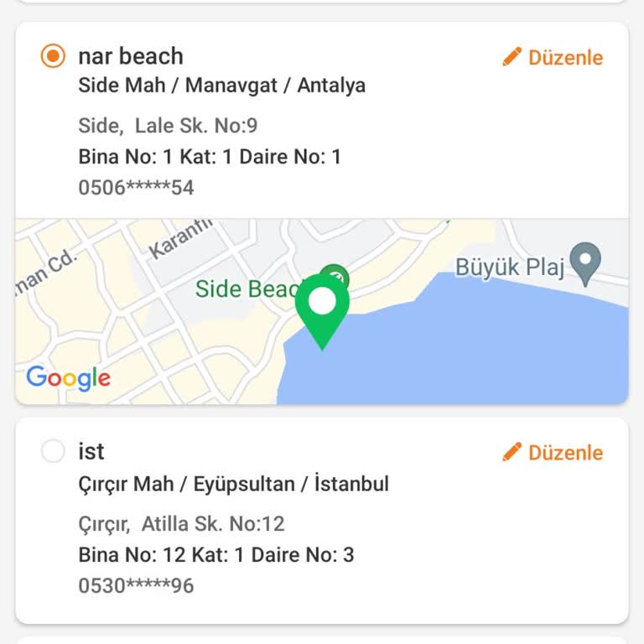Select the nar beach address radio button

tap(53, 56)
